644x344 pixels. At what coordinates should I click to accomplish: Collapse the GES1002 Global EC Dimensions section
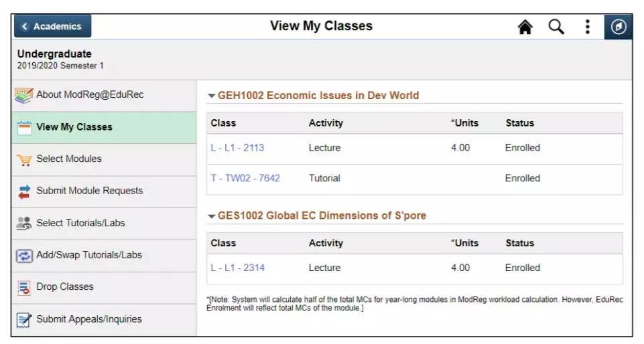(212, 216)
